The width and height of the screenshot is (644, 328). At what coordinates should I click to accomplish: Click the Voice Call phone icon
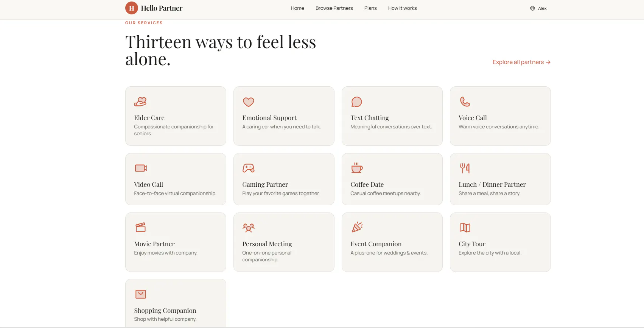pyautogui.click(x=465, y=102)
